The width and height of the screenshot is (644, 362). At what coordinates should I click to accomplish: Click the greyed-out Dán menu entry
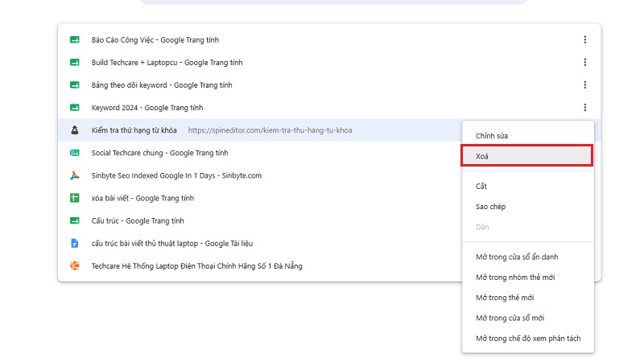[528, 227]
